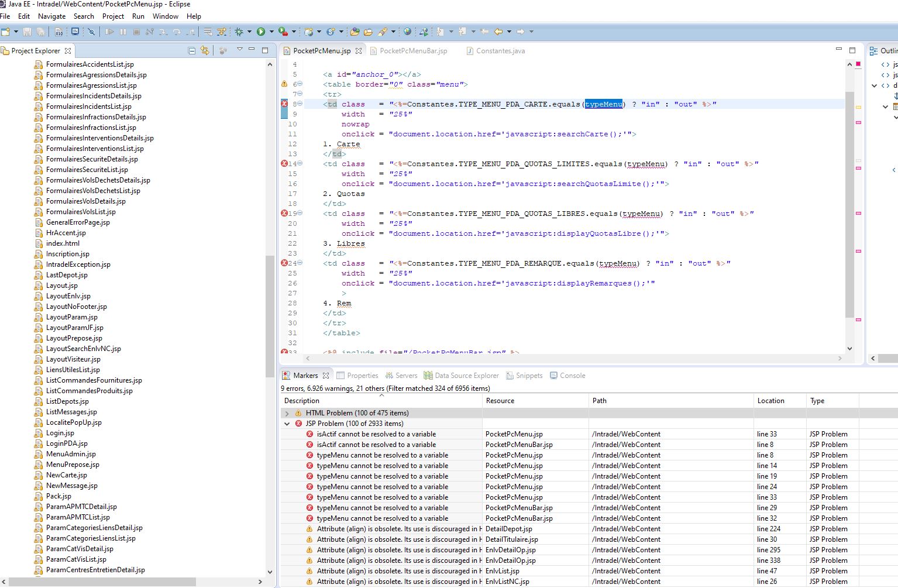Toggle code folding on line 6
Image resolution: width=898 pixels, height=588 pixels.
click(x=300, y=84)
